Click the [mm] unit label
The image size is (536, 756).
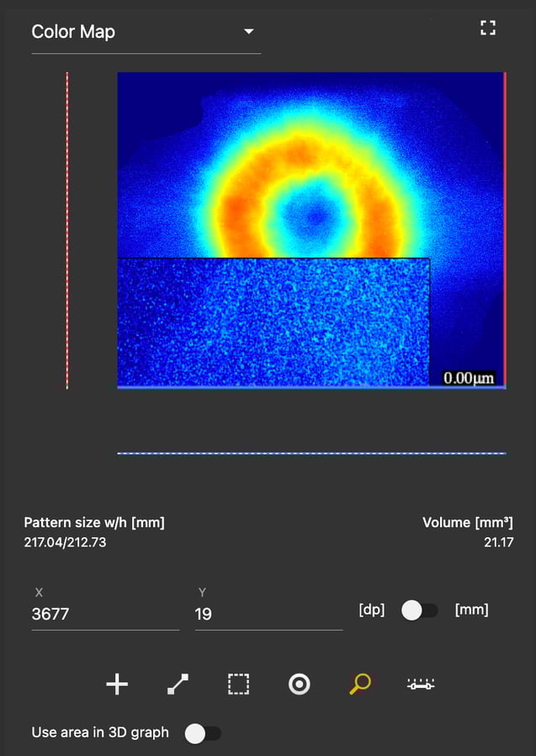471,610
